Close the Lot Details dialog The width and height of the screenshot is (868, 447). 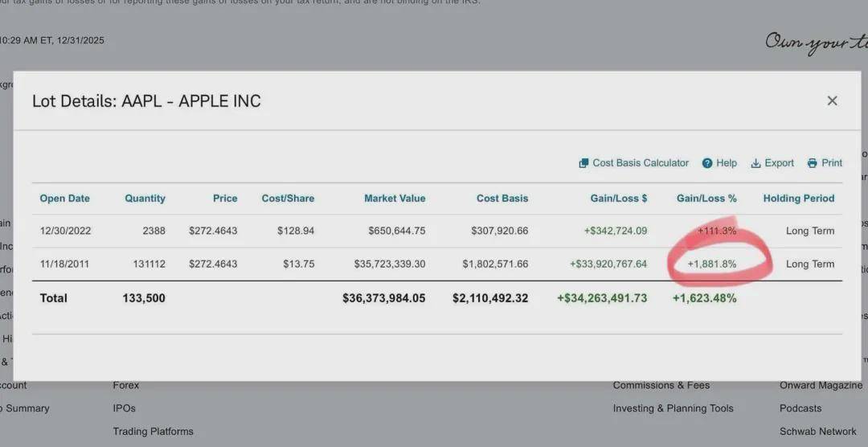pyautogui.click(x=832, y=100)
